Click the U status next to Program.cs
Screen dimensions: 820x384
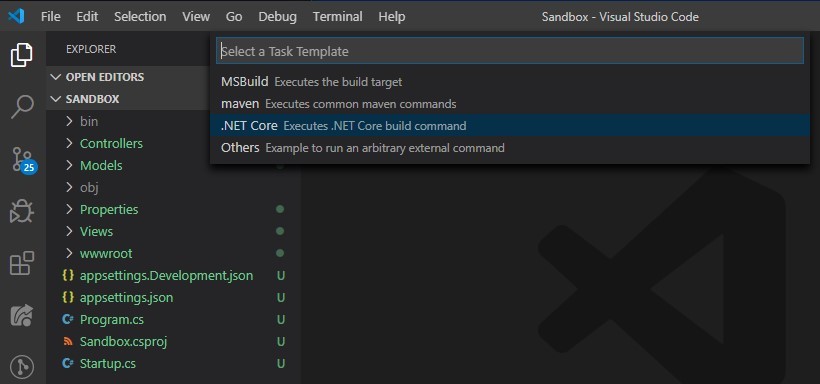[x=281, y=319]
